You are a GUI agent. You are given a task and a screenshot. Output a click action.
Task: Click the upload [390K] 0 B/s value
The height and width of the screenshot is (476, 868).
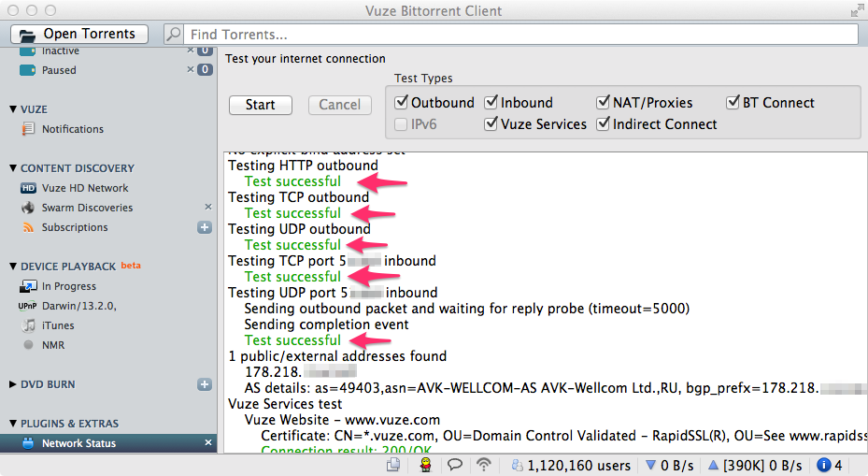click(762, 466)
